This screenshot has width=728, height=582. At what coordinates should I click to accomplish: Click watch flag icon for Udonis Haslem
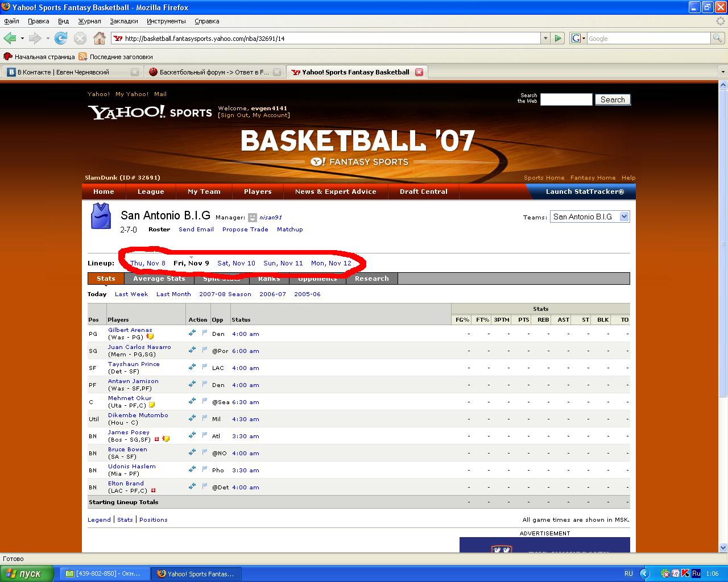click(x=205, y=469)
